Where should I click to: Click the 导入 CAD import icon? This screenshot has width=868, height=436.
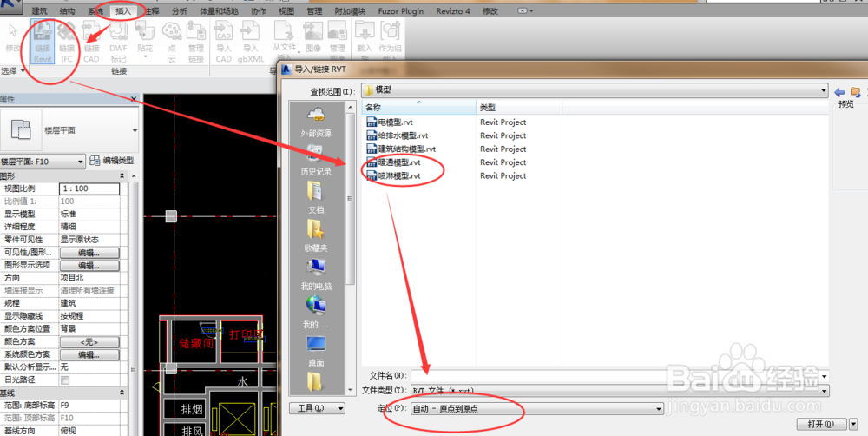coord(224,42)
